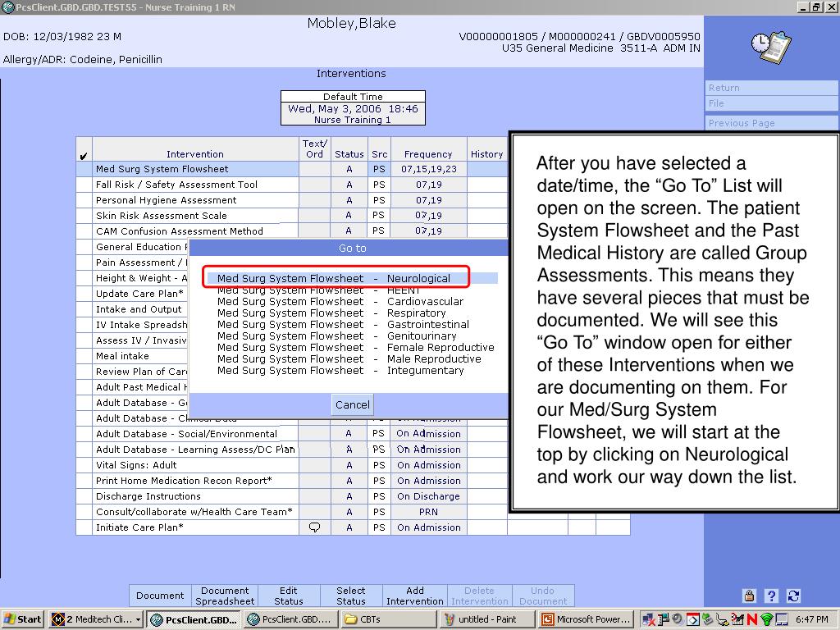Toggle the checkbox for Skin Risk Assessment Scale
Image resolution: width=840 pixels, height=630 pixels.
(x=84, y=216)
